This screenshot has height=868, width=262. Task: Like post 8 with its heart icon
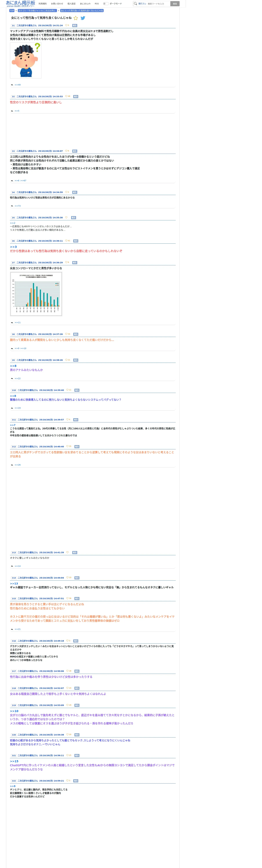point(66,334)
